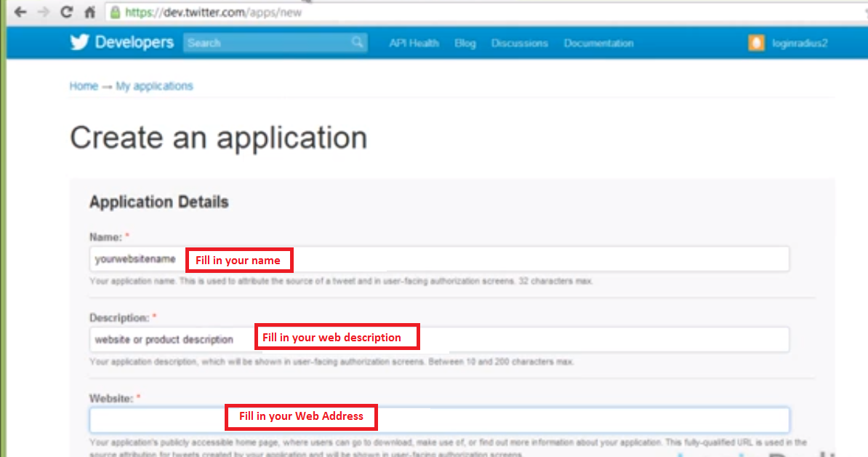Click the help text "32 characters max" line
868x457 pixels.
341,282
